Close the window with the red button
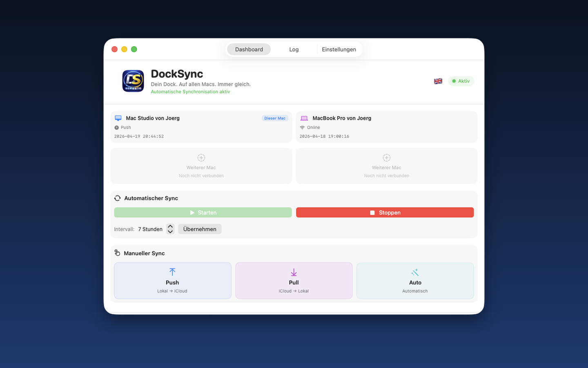 tap(115, 49)
